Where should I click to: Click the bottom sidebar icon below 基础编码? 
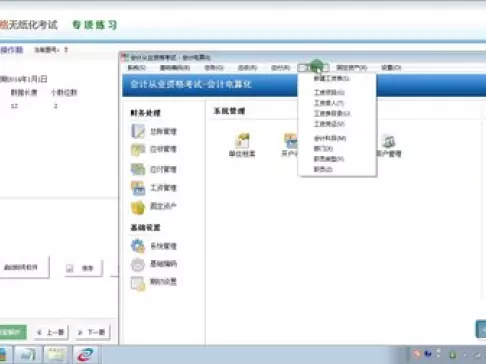138,283
